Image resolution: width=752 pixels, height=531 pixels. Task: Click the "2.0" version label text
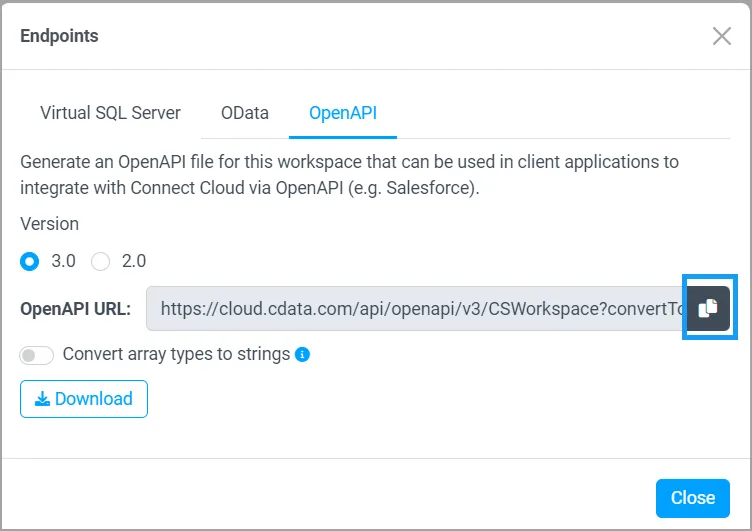134,261
